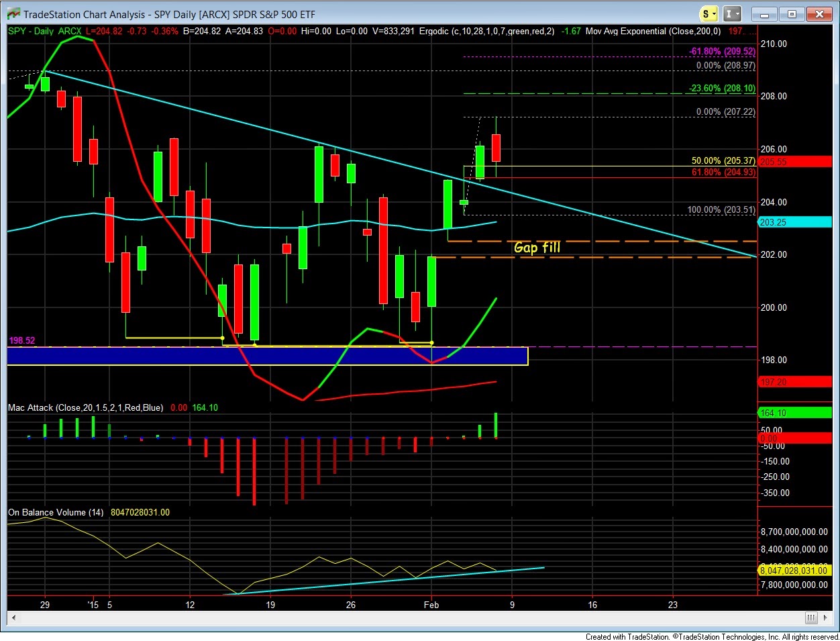
Task: Open the gray I interval link dropdown
Action: pyautogui.click(x=733, y=14)
